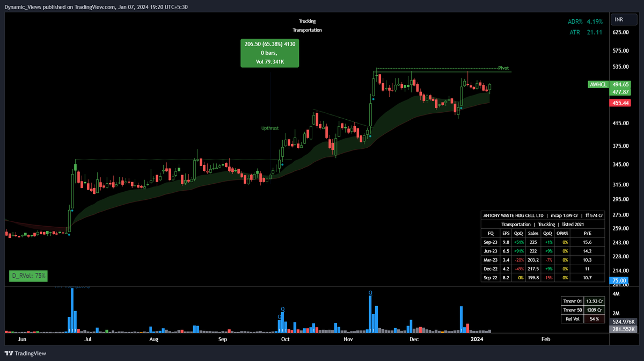The image size is (644, 361).
Task: Click the -15% sales QoQ cell
Action: click(548, 278)
